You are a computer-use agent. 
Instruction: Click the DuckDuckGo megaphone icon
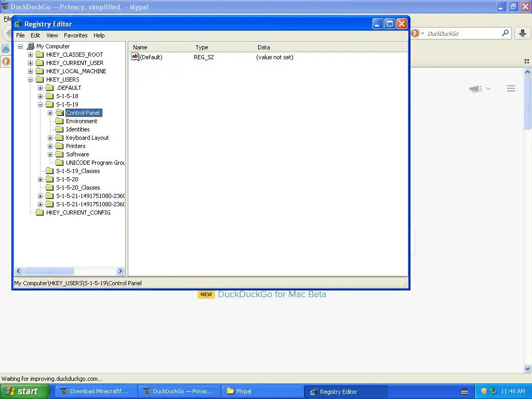[x=475, y=88]
